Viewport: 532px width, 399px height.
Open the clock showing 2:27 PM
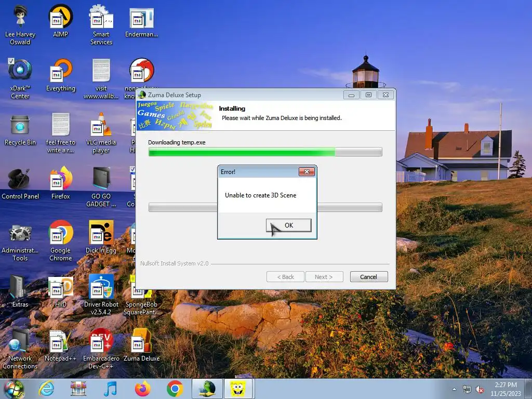(x=506, y=389)
